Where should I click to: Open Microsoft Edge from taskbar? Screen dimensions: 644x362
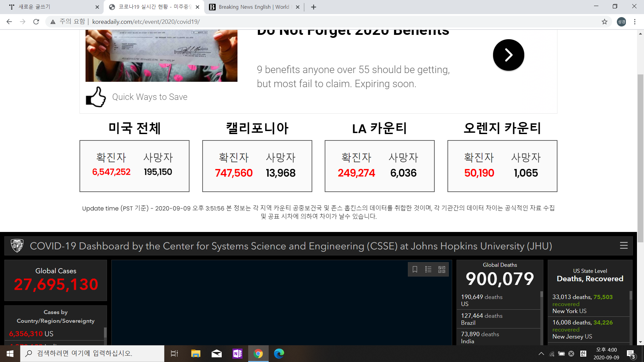click(279, 353)
